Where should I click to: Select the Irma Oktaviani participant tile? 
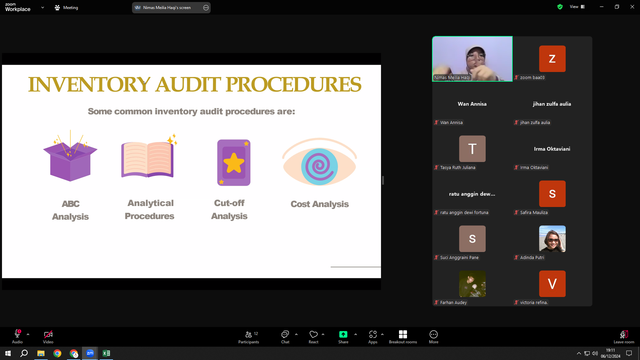[552, 149]
